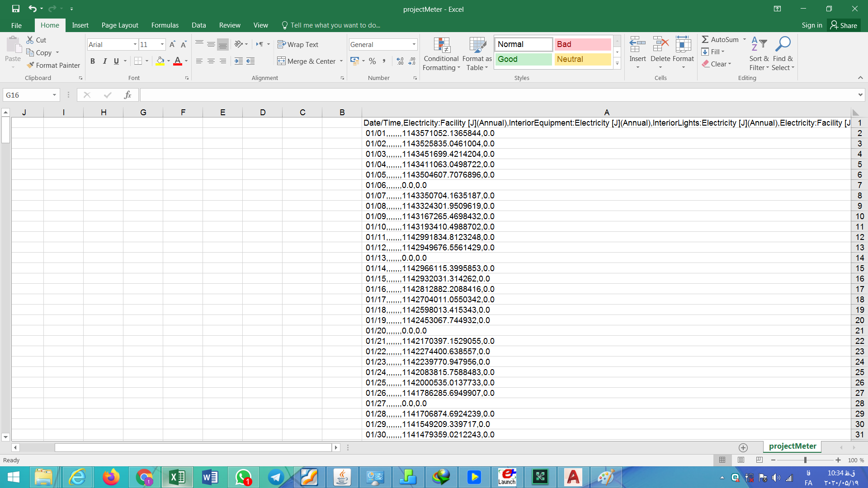Click the zoom slider handle
The image size is (868, 488).
805,460
